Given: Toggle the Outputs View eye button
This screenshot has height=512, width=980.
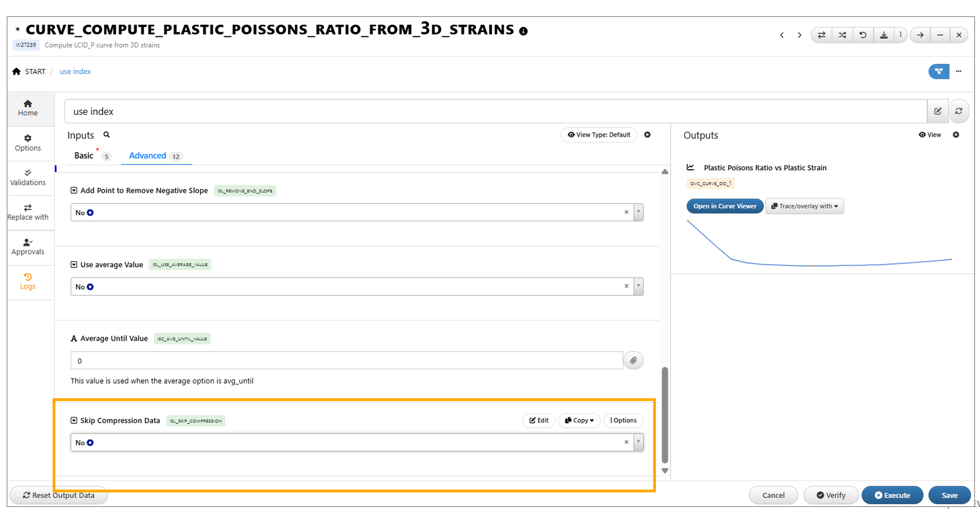Looking at the screenshot, I should click(x=930, y=135).
